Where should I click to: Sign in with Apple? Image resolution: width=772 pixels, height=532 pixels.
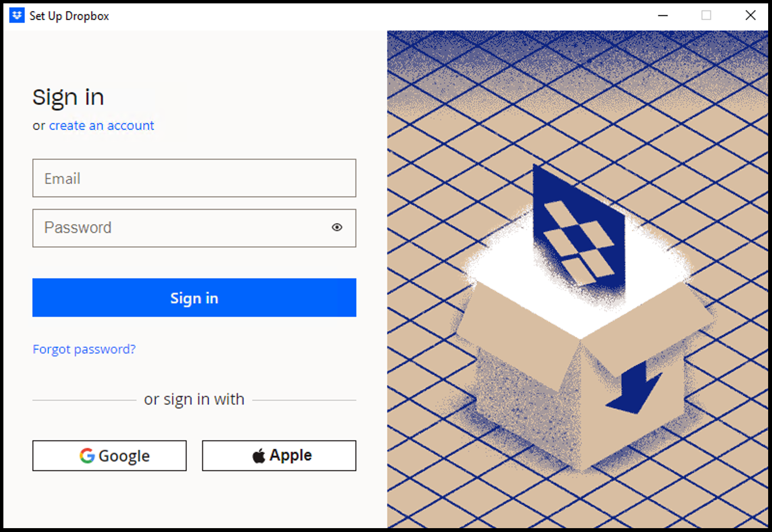279,455
